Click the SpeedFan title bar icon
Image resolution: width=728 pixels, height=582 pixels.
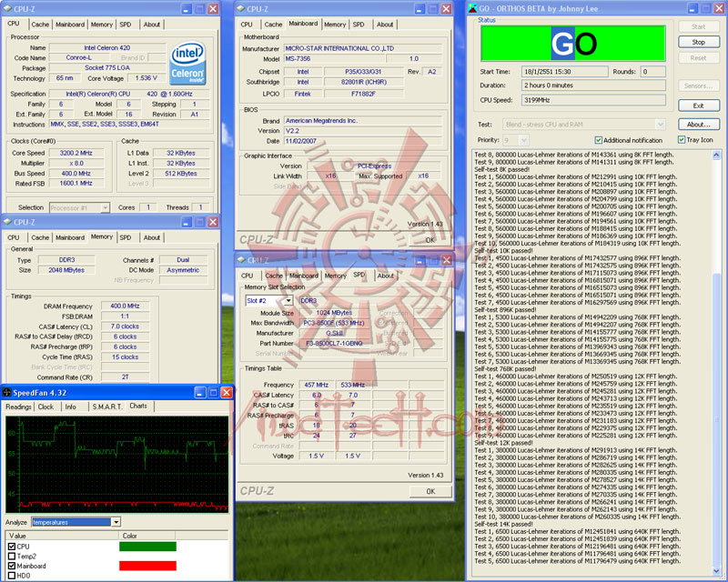[7, 393]
